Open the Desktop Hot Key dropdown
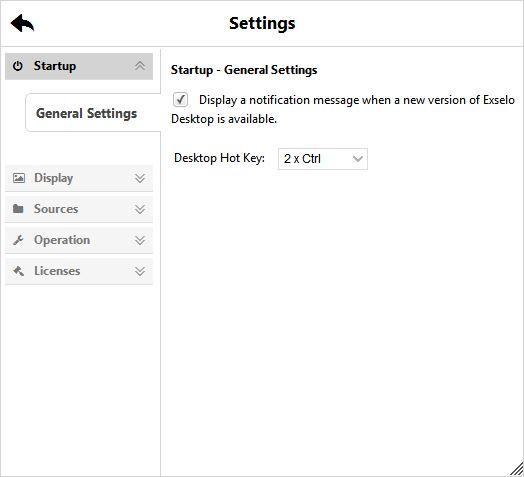This screenshot has height=477, width=524. pyautogui.click(x=323, y=159)
